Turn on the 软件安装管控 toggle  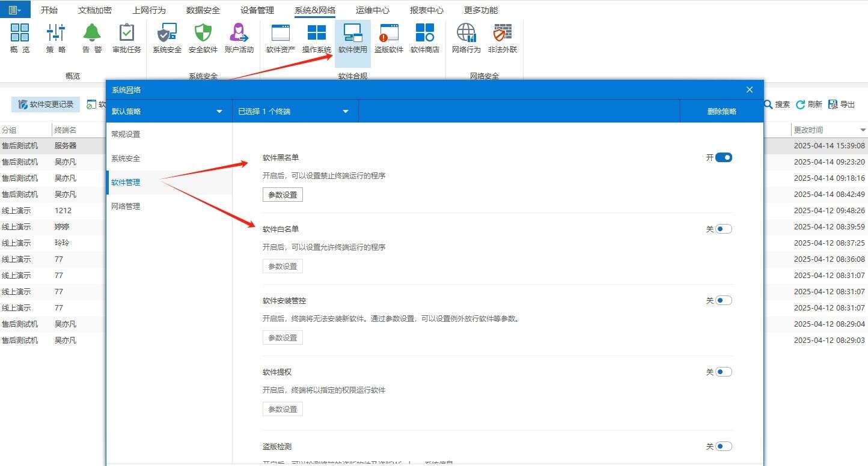tap(724, 300)
